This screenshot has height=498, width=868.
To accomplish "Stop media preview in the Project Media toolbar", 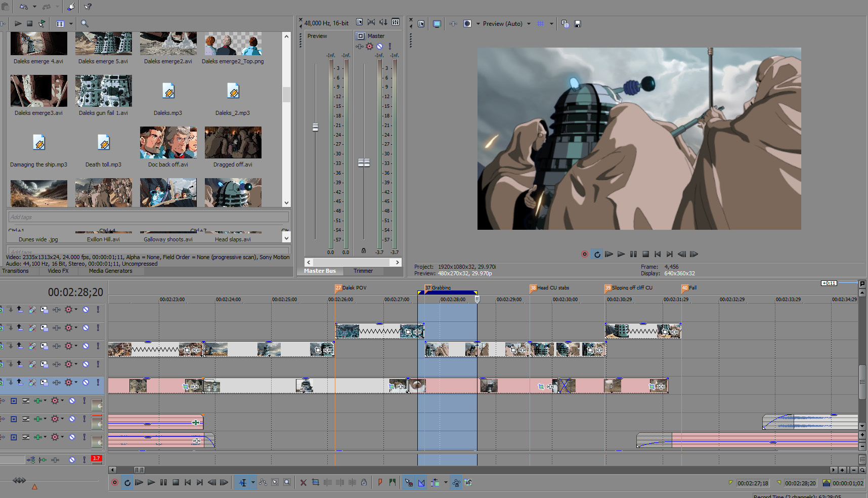I will coord(30,23).
